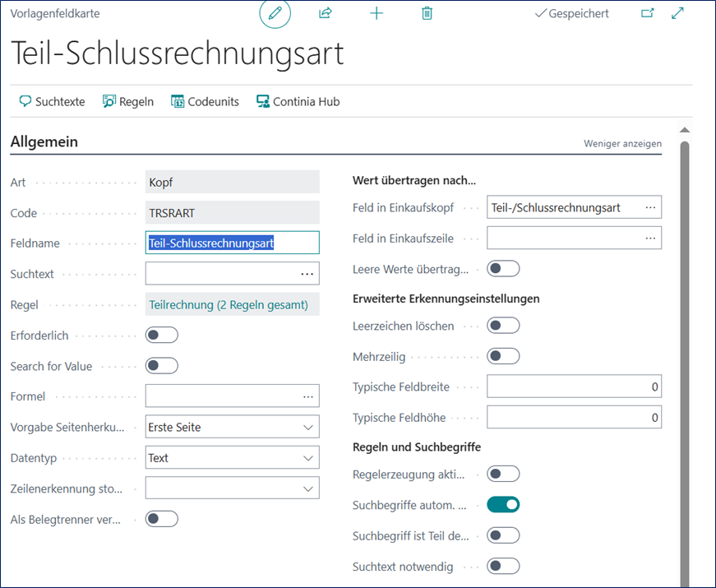This screenshot has width=716, height=588.
Task: Click the plus icon to add new
Action: tap(376, 13)
